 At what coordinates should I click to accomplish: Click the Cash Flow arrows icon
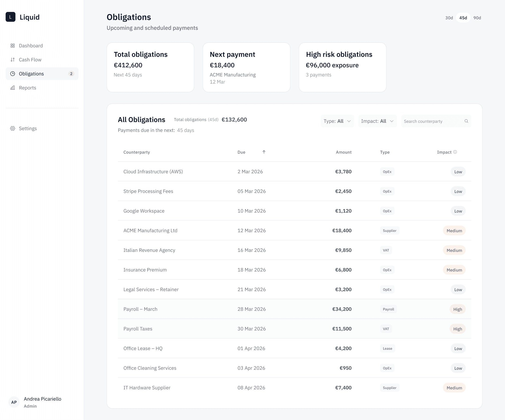click(12, 60)
